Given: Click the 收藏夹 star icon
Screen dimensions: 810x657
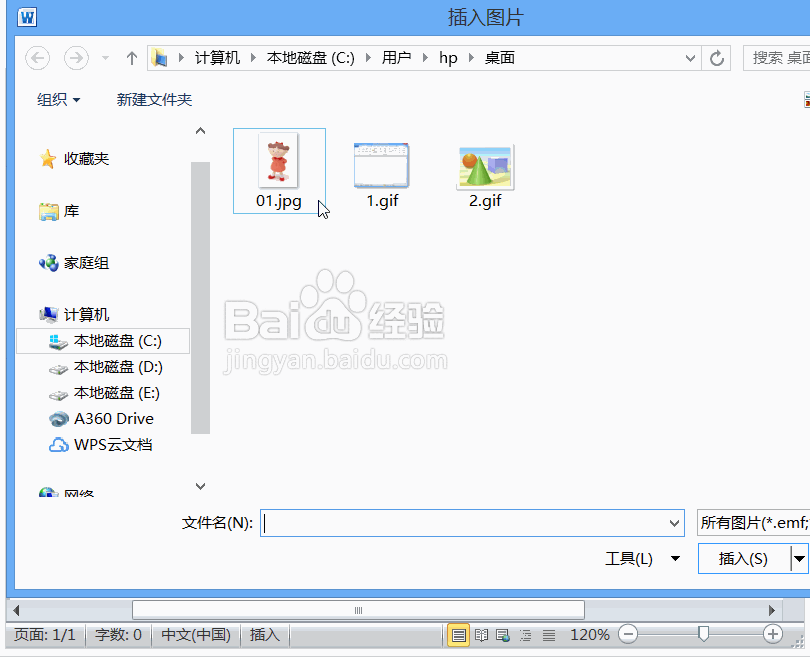Looking at the screenshot, I should 48,159.
